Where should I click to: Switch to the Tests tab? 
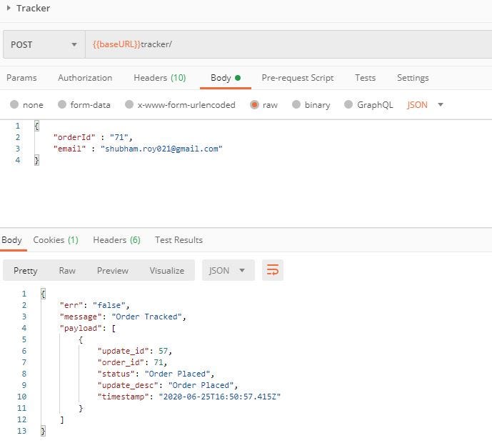[x=365, y=78]
